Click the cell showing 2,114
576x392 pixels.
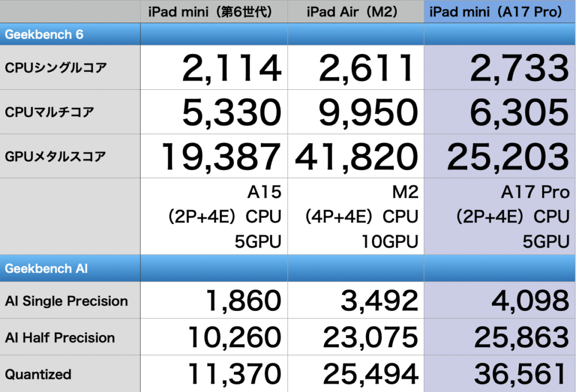coord(232,68)
